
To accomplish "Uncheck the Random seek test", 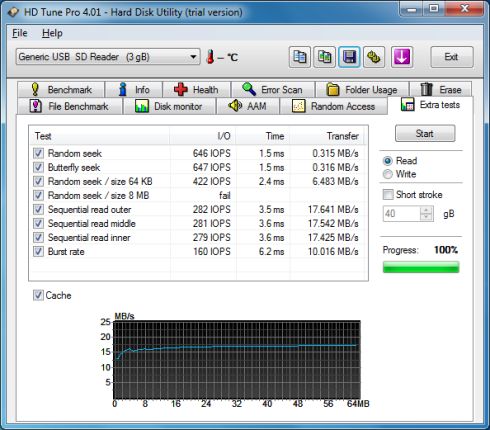I will [38, 153].
